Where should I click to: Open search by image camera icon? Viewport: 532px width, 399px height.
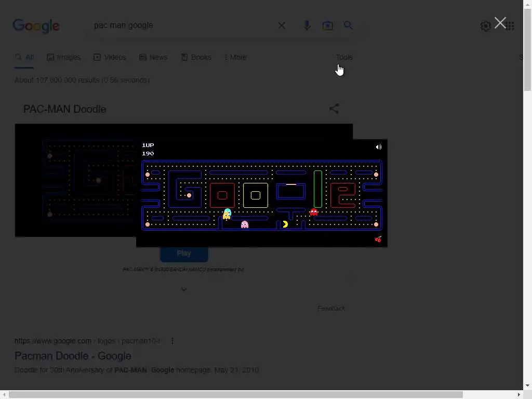pos(328,25)
